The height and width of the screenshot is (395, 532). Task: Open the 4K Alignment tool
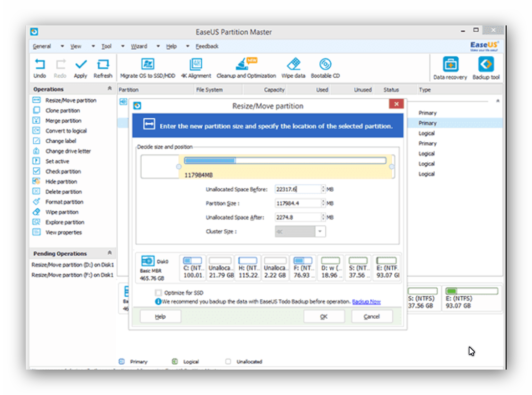tap(196, 68)
